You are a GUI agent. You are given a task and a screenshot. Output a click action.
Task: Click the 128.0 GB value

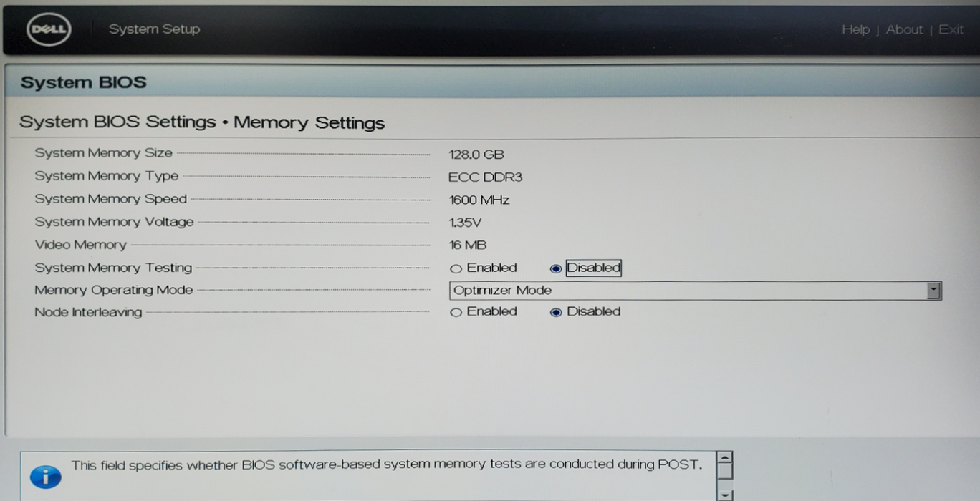(476, 155)
